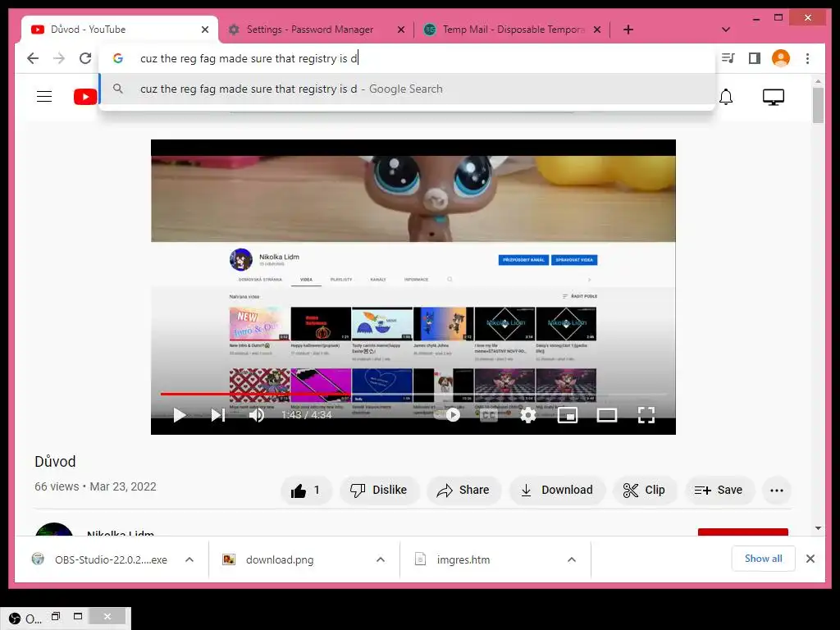This screenshot has height=630, width=840.
Task: Expand the tab search dropdown arrow
Action: coord(726,30)
